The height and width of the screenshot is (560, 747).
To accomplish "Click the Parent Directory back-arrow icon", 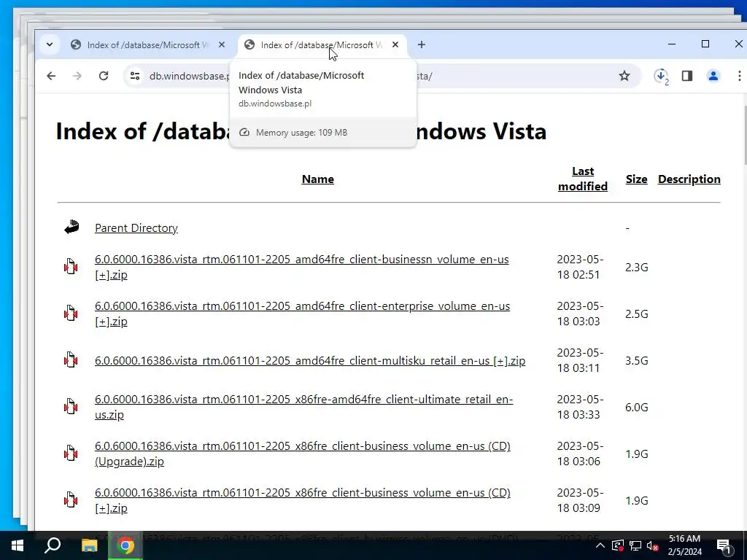I will tap(71, 227).
